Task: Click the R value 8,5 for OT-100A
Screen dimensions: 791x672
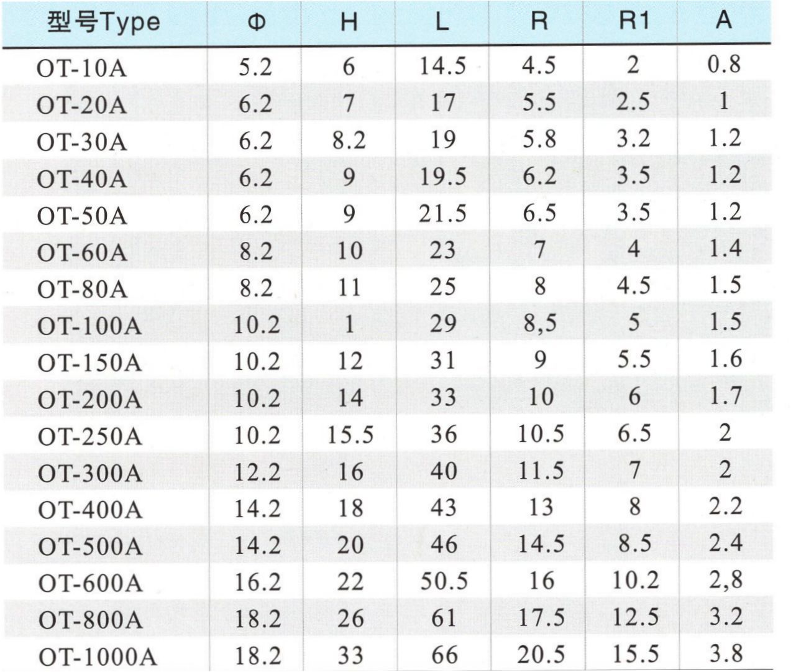Action: point(539,324)
